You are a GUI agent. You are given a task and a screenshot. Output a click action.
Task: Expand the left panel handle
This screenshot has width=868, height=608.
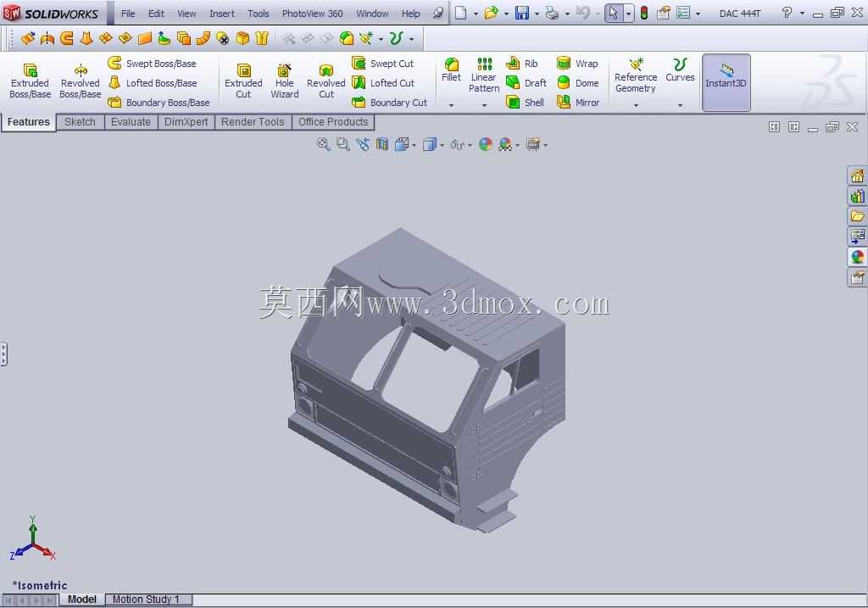click(3, 354)
